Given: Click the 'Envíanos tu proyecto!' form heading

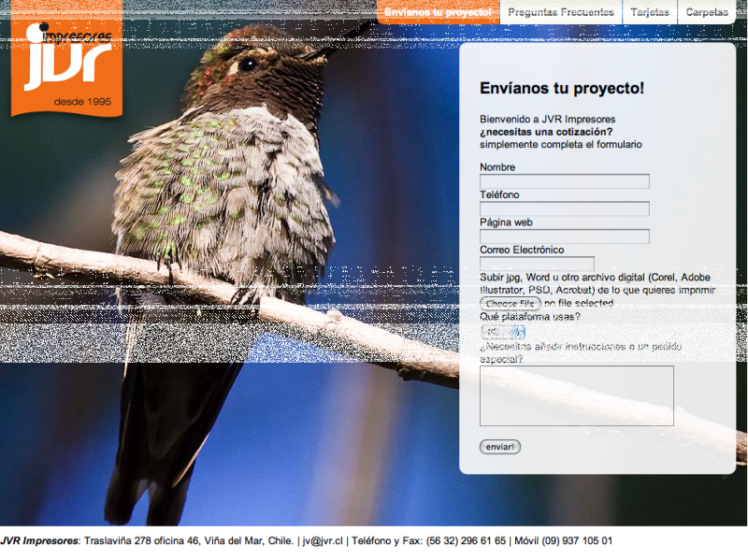Looking at the screenshot, I should 562,88.
